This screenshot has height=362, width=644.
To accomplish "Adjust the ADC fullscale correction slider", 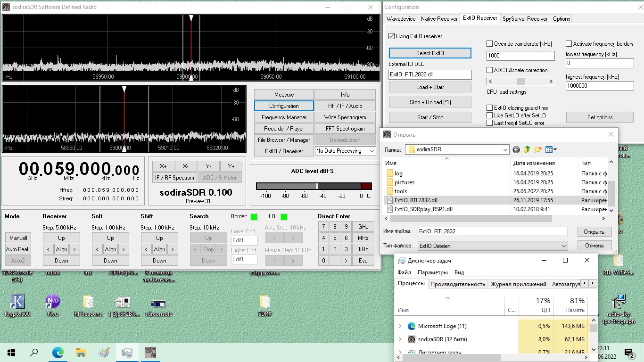I will [520, 81].
